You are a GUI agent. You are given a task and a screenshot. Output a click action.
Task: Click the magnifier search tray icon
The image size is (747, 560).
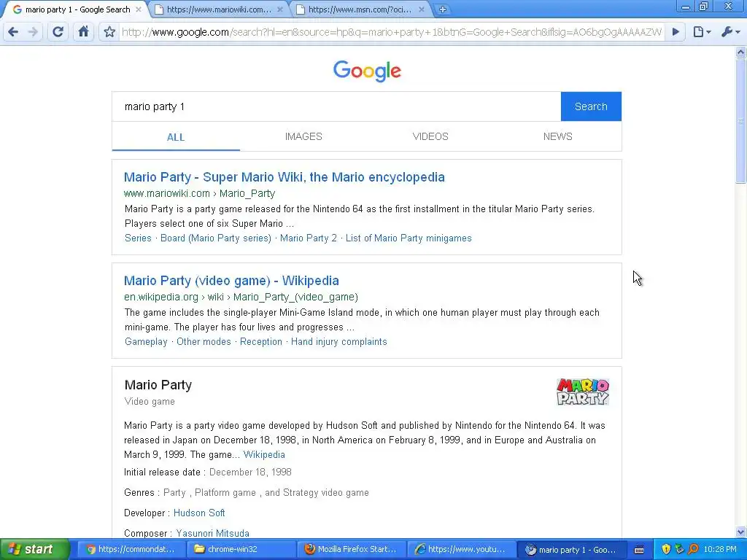tap(693, 549)
